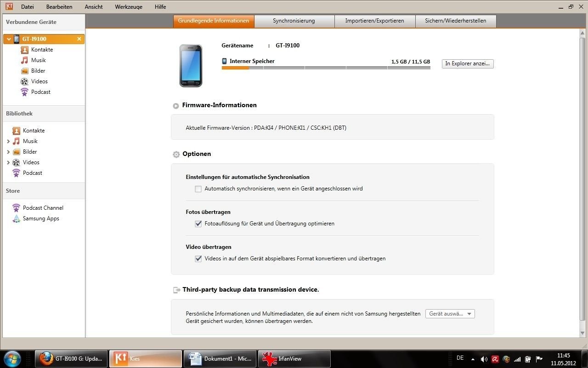Disconnect GT-I9100 with the X button
The height and width of the screenshot is (368, 588).
79,39
